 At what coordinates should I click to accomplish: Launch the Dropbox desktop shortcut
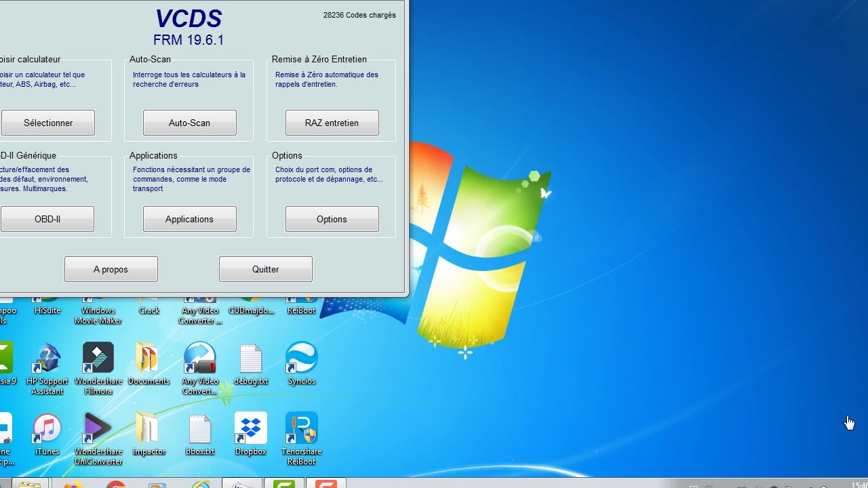[251, 434]
